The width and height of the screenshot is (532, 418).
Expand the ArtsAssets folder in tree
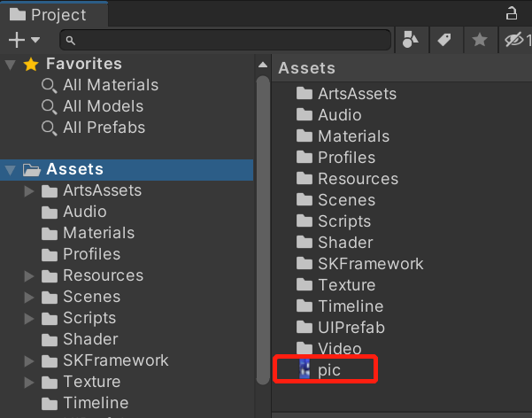(29, 190)
